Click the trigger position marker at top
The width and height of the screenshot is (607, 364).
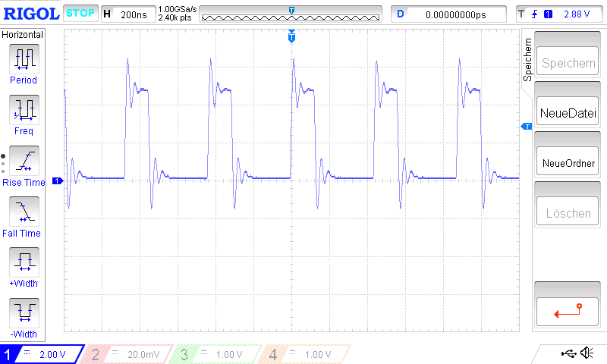coord(291,36)
